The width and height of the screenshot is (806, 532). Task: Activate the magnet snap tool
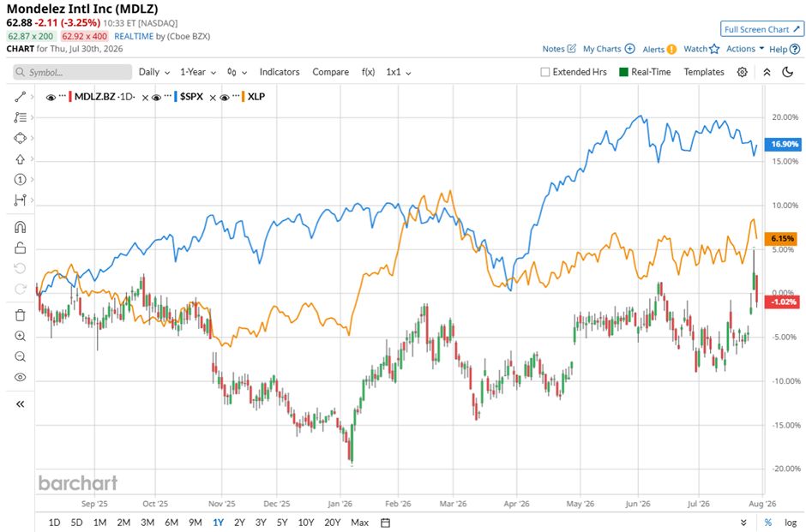(x=20, y=228)
